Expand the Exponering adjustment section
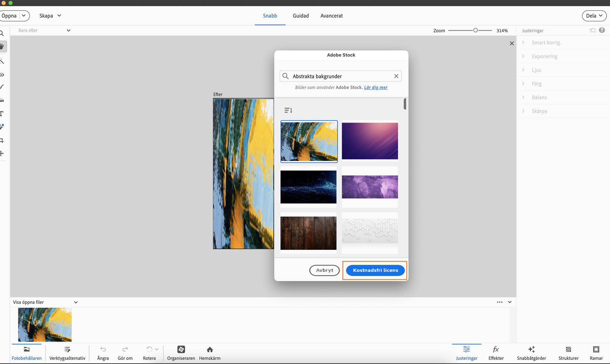The image size is (610, 364). click(544, 56)
